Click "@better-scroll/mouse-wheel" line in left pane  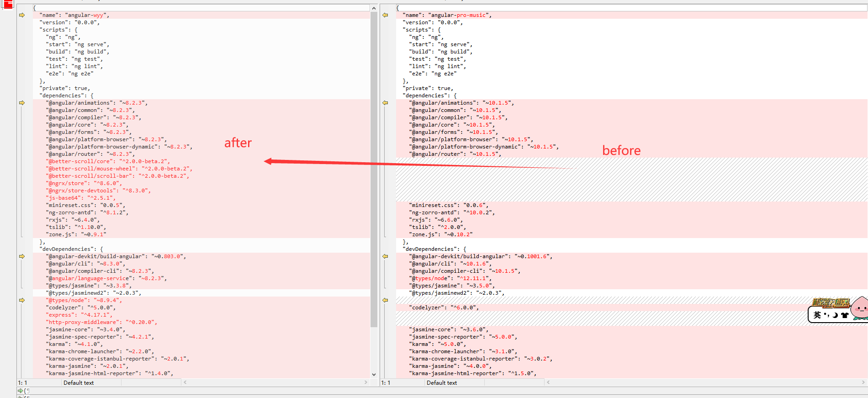(119, 169)
